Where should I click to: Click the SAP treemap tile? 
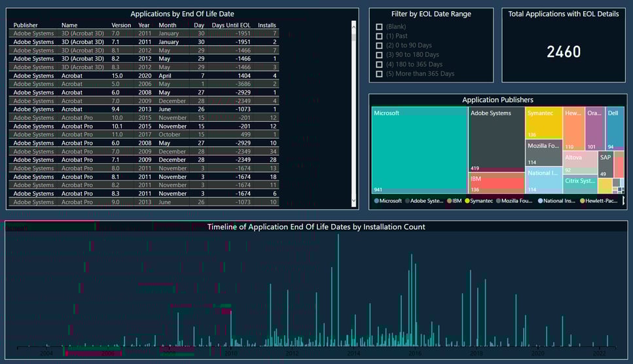point(606,164)
